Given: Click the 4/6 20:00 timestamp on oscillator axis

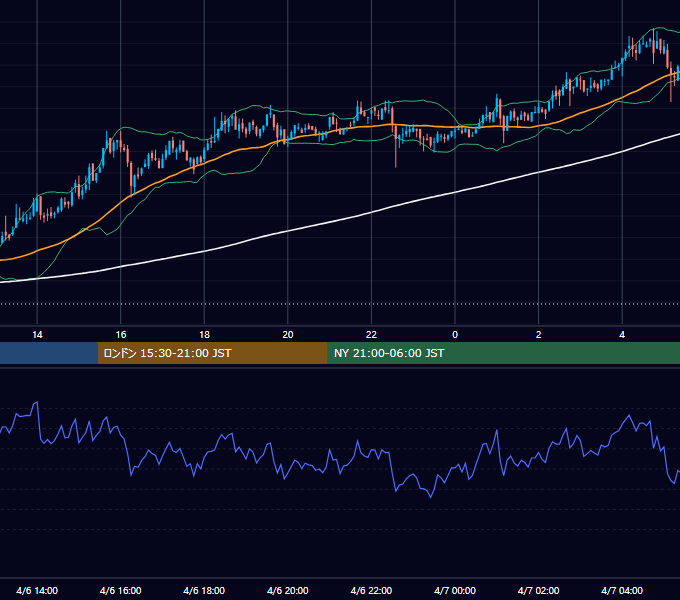Looking at the screenshot, I should pyautogui.click(x=288, y=590).
